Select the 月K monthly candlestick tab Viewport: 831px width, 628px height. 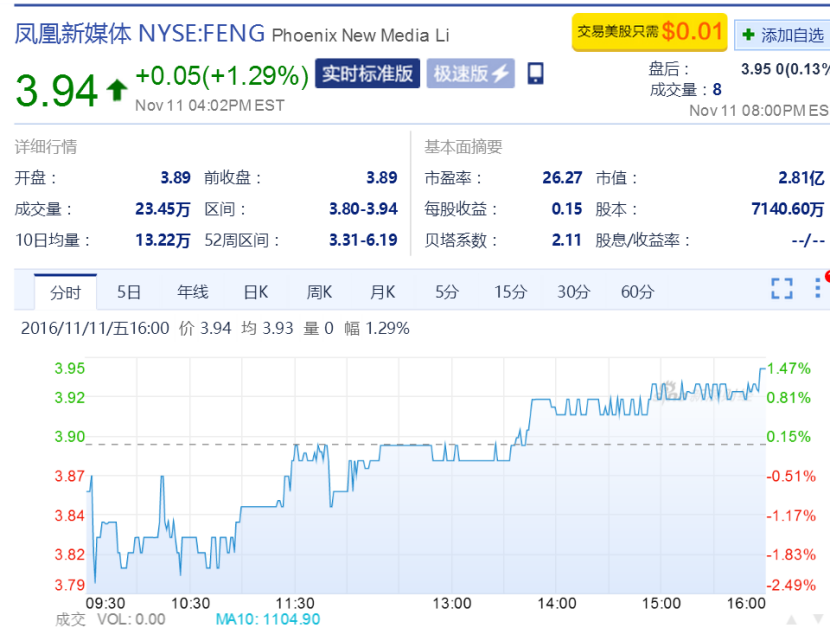(x=382, y=292)
